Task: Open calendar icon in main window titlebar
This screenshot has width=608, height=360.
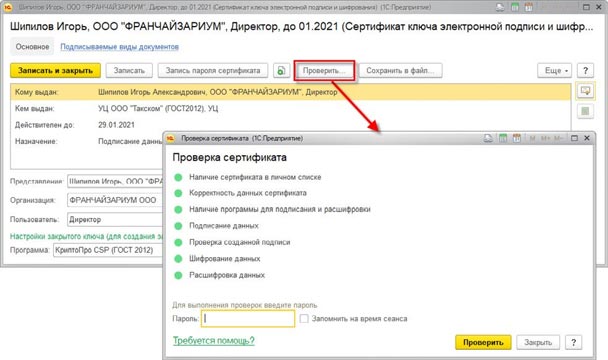Action: [528, 7]
